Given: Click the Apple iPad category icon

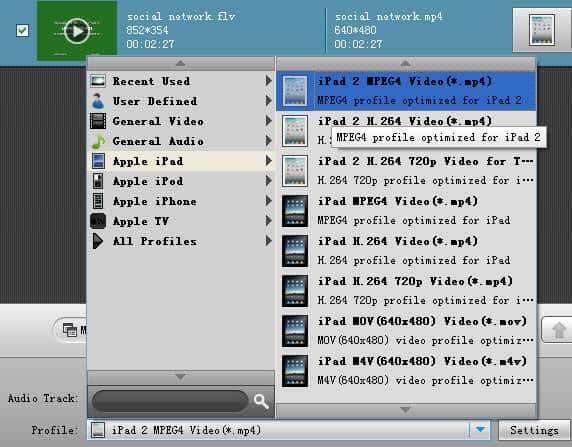Looking at the screenshot, I should tap(98, 161).
